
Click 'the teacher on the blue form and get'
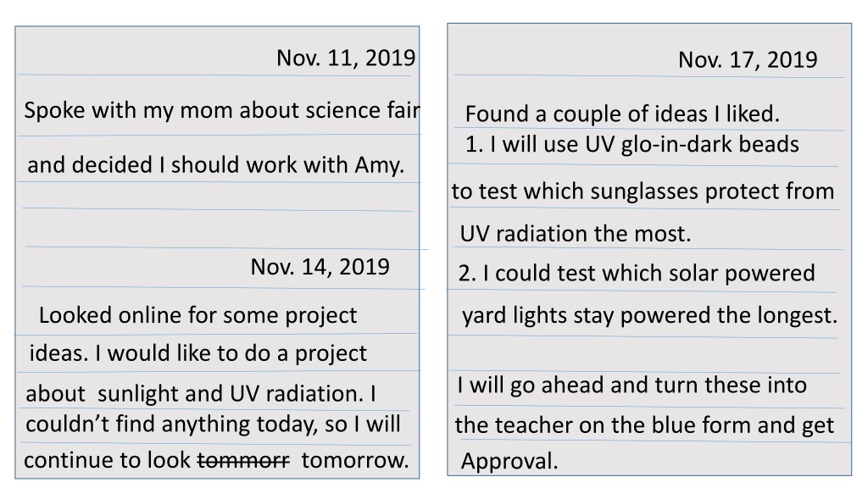coord(644,425)
